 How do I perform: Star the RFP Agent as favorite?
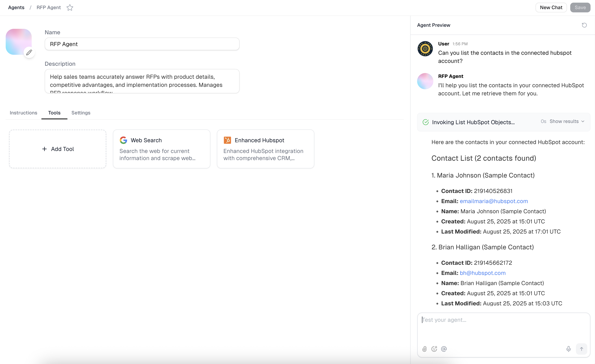point(70,8)
